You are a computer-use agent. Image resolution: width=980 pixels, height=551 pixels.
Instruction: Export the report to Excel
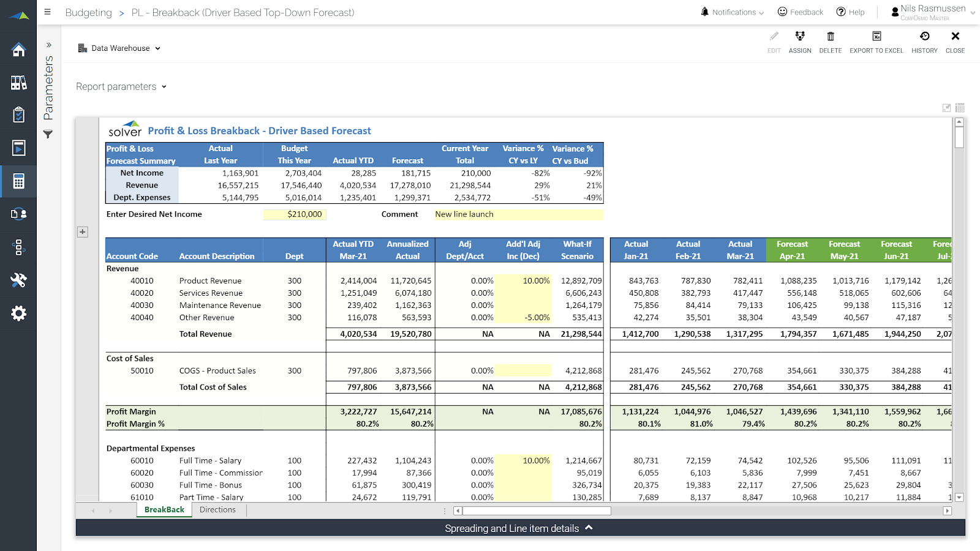[876, 42]
